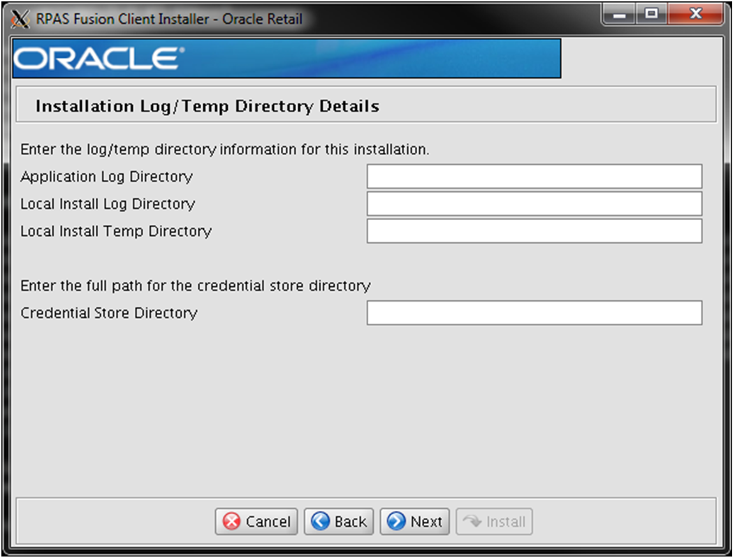Select the Local Install Temp Directory field
Screen dimensions: 735x560
pyautogui.click(x=534, y=230)
